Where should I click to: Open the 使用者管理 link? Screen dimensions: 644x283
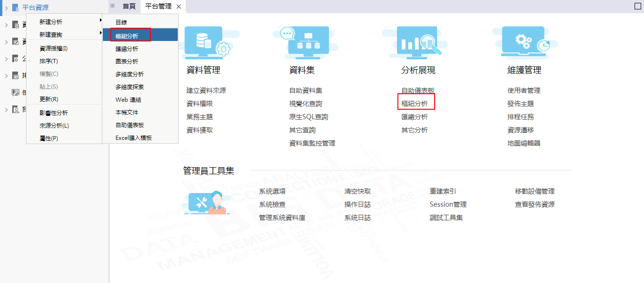tap(524, 90)
